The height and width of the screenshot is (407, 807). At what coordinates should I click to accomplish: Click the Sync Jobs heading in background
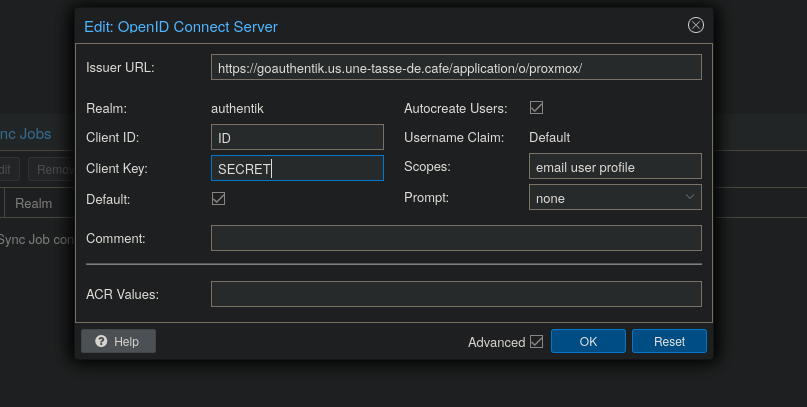coord(25,134)
